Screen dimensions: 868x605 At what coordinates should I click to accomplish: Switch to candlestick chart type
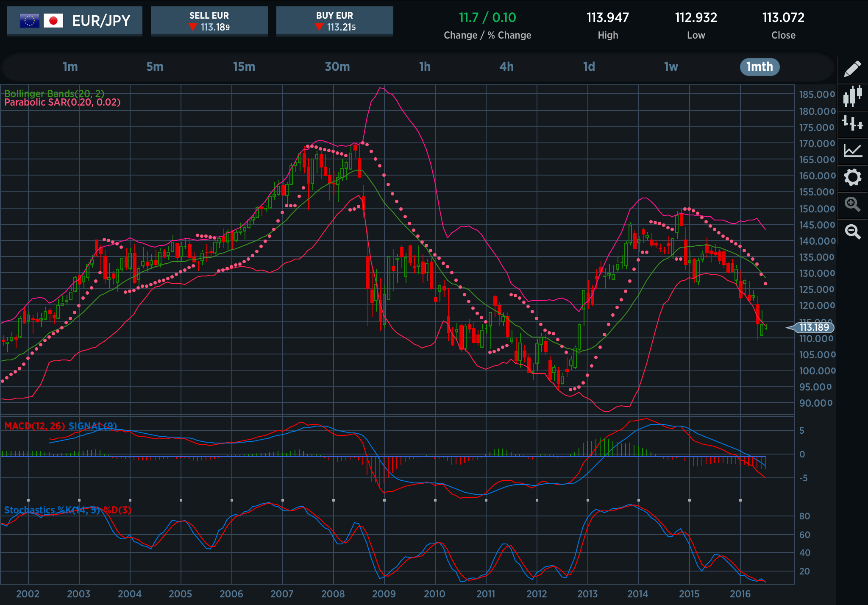[x=852, y=96]
